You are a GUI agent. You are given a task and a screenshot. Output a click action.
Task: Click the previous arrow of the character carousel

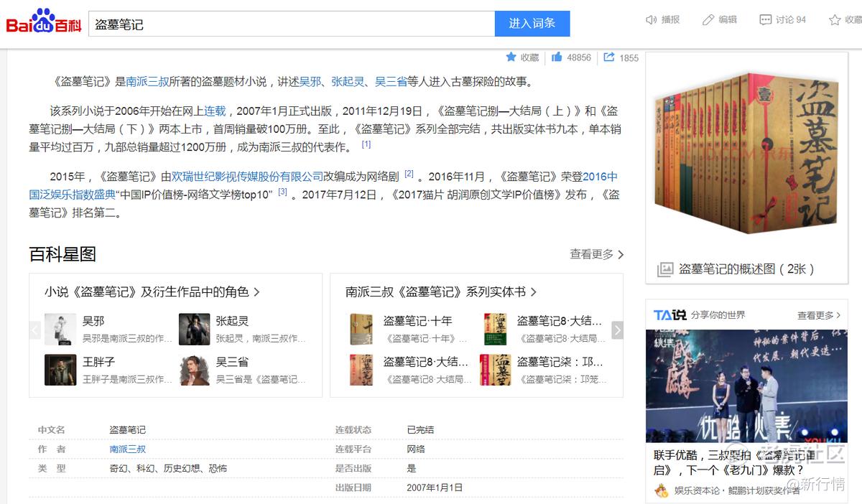(x=34, y=330)
